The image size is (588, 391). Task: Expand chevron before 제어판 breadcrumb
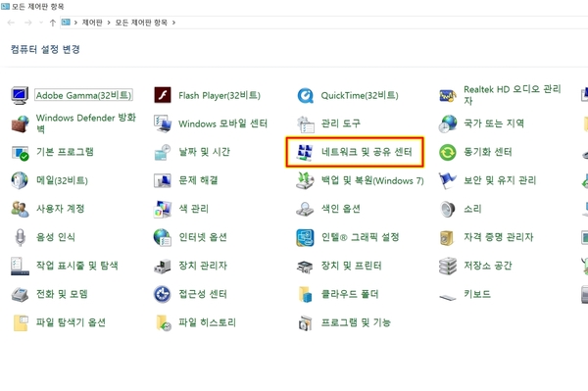coord(75,23)
